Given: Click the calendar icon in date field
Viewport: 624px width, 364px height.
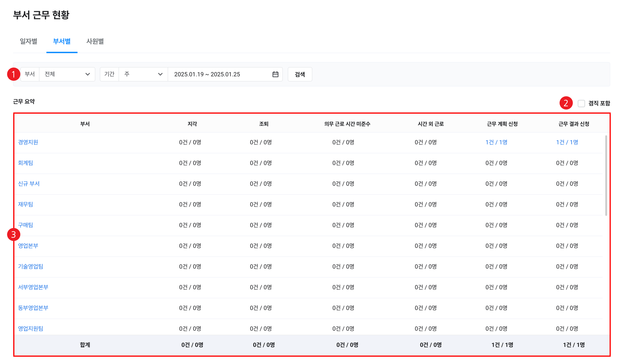Looking at the screenshot, I should 275,74.
